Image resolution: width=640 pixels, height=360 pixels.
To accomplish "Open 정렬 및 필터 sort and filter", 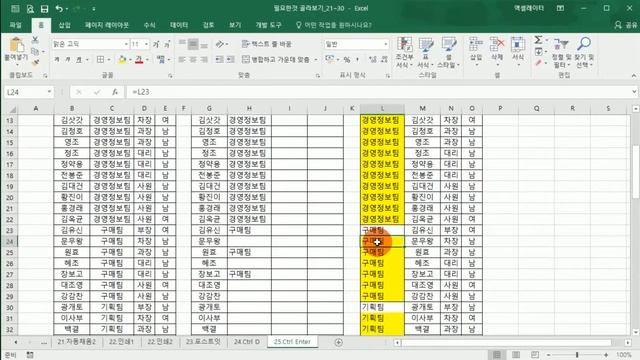I will point(561,52).
